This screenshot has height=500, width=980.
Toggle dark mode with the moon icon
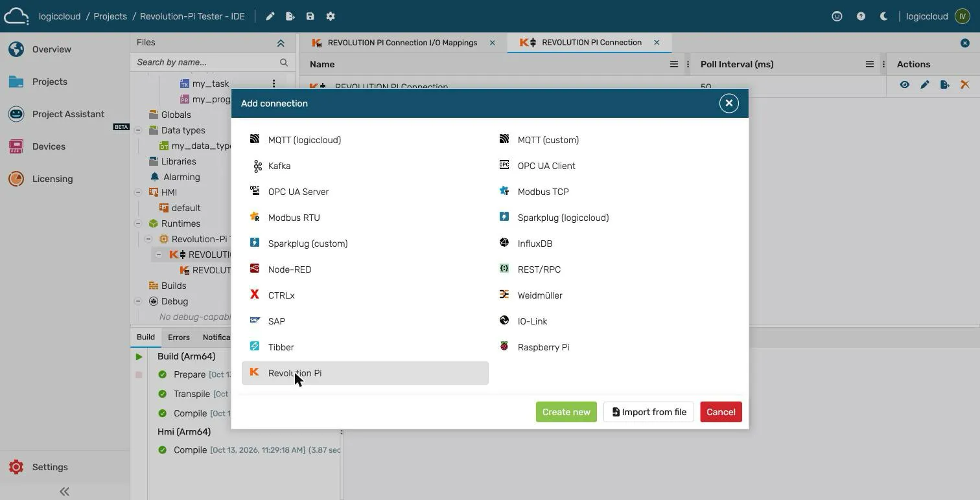click(x=883, y=16)
